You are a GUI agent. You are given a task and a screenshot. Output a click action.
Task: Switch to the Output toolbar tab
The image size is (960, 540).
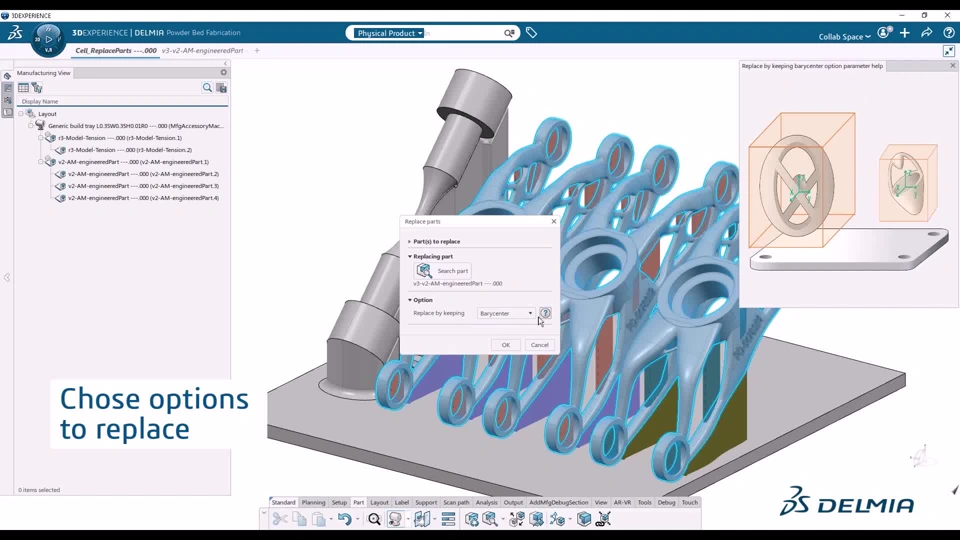[x=513, y=503]
